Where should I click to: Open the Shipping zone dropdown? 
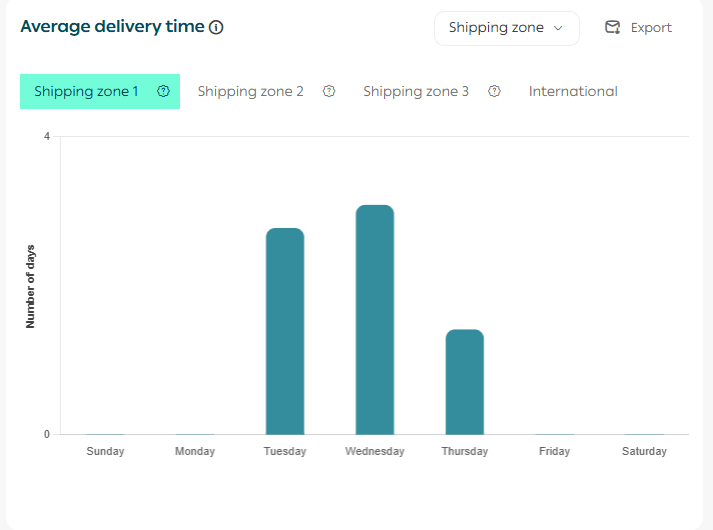(506, 28)
